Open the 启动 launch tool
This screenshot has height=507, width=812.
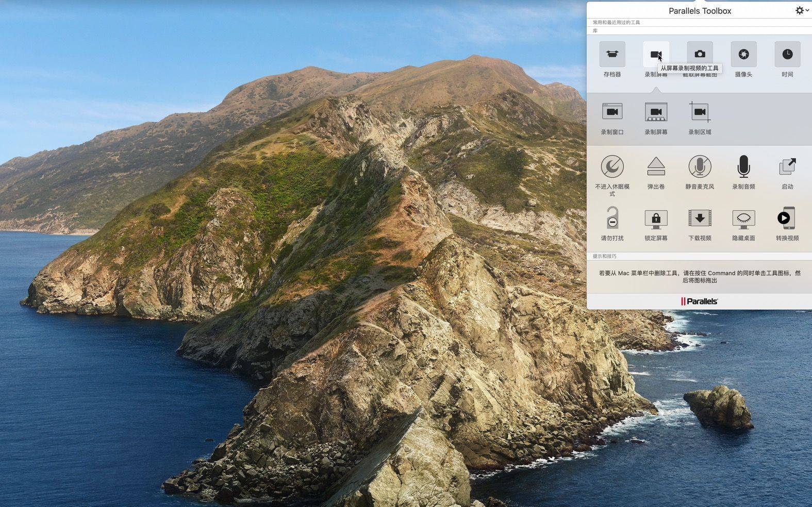point(787,167)
